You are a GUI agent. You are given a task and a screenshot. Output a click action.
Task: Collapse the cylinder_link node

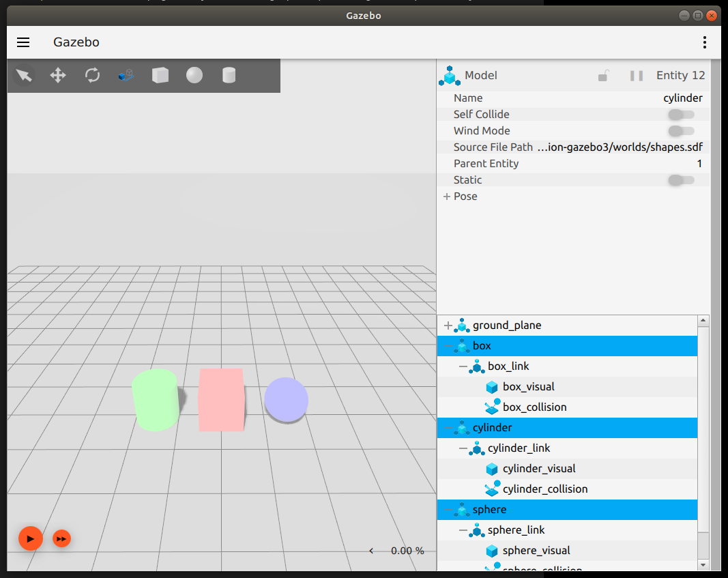pos(463,448)
